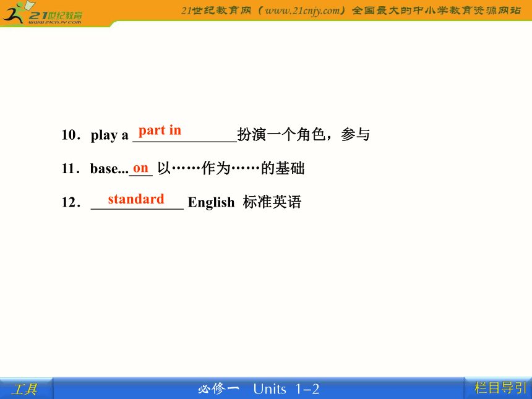
Task: Click the translation 标准英语
Action: pos(272,202)
